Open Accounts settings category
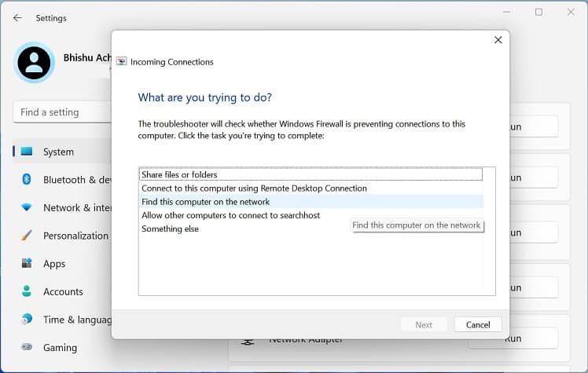 coord(62,291)
